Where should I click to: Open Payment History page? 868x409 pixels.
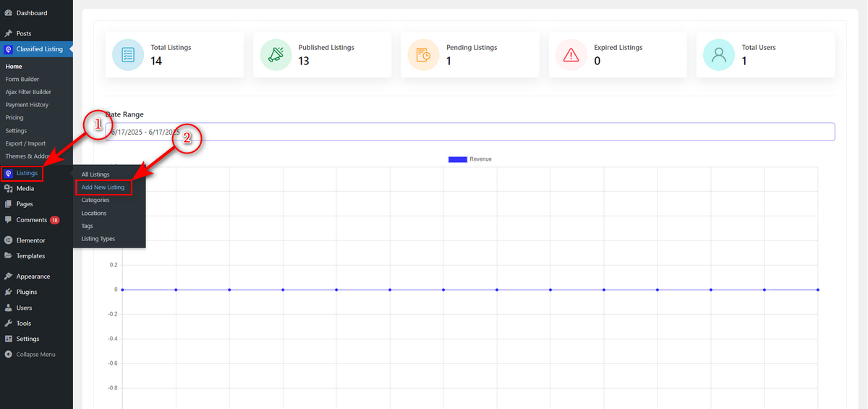(x=27, y=105)
